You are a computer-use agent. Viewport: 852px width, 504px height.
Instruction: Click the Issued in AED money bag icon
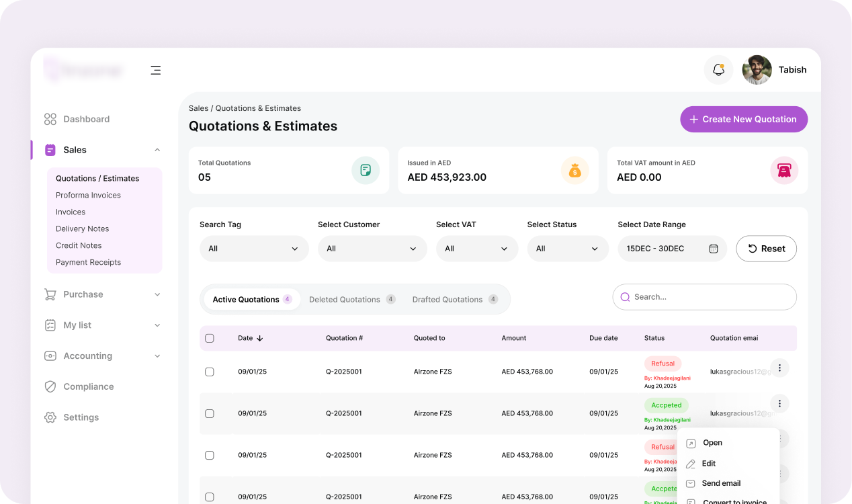coord(575,170)
